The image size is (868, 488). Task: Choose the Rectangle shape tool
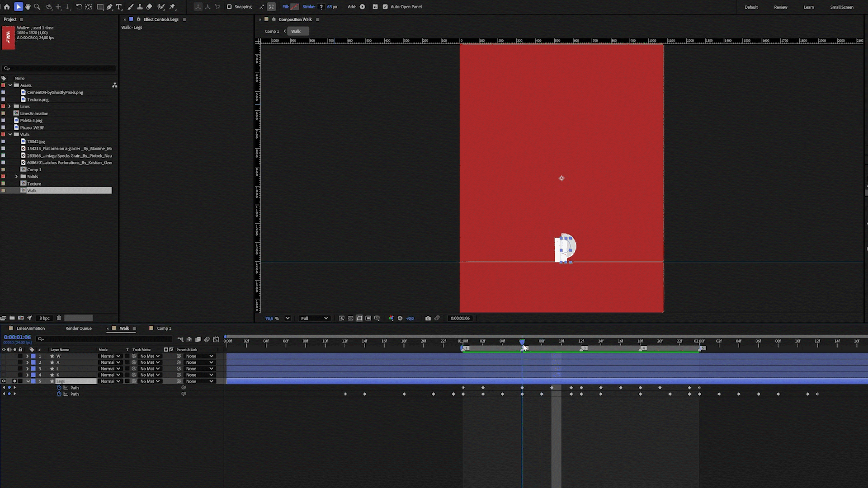[100, 7]
